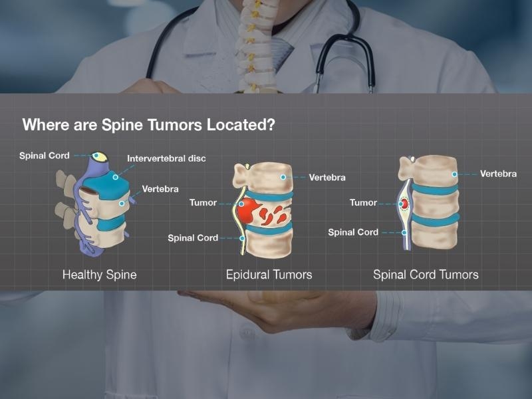This screenshot has width=532, height=399.
Task: Click tumor marker dot in Spinal Cord Tumors diagram
Action: [401, 204]
